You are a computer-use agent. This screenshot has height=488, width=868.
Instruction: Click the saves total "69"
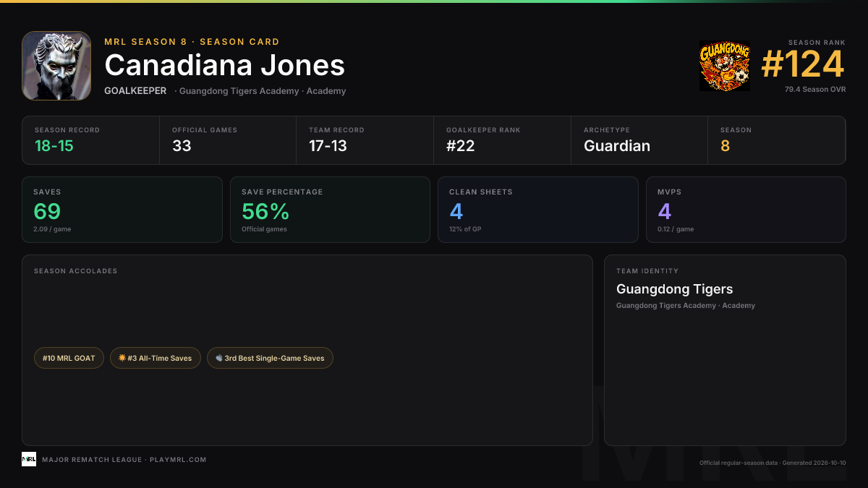[47, 211]
